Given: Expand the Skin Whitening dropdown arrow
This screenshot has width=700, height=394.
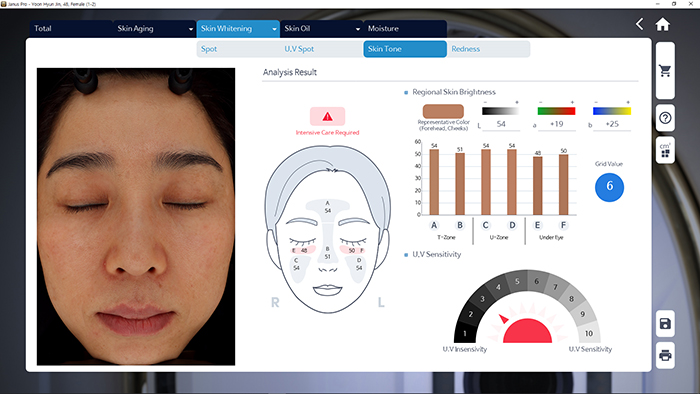Looking at the screenshot, I should click(274, 29).
